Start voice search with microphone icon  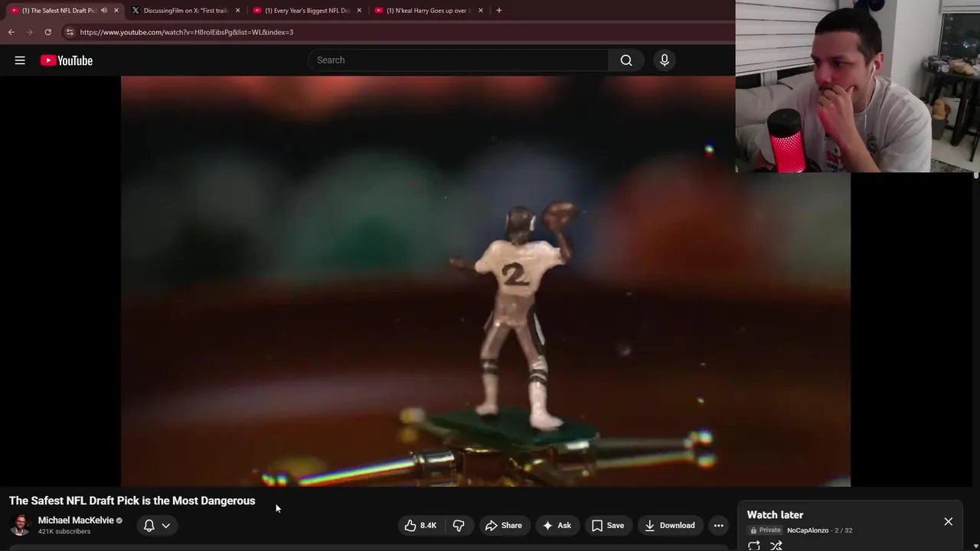pos(665,60)
